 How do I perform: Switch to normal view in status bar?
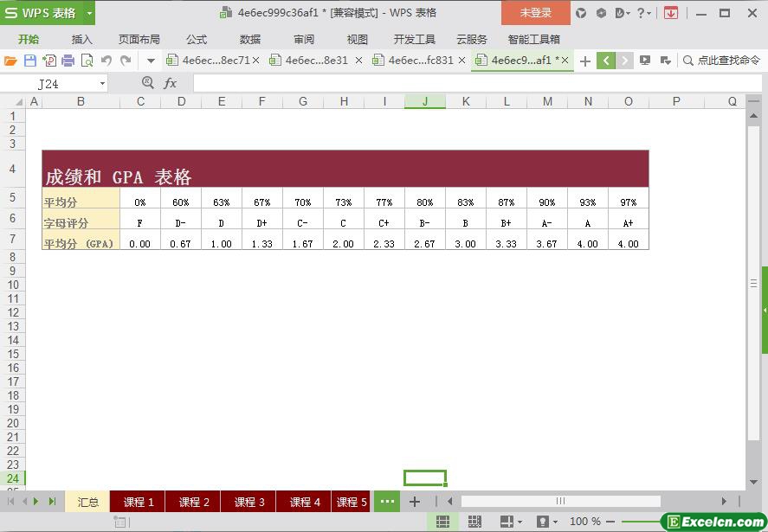click(x=442, y=522)
